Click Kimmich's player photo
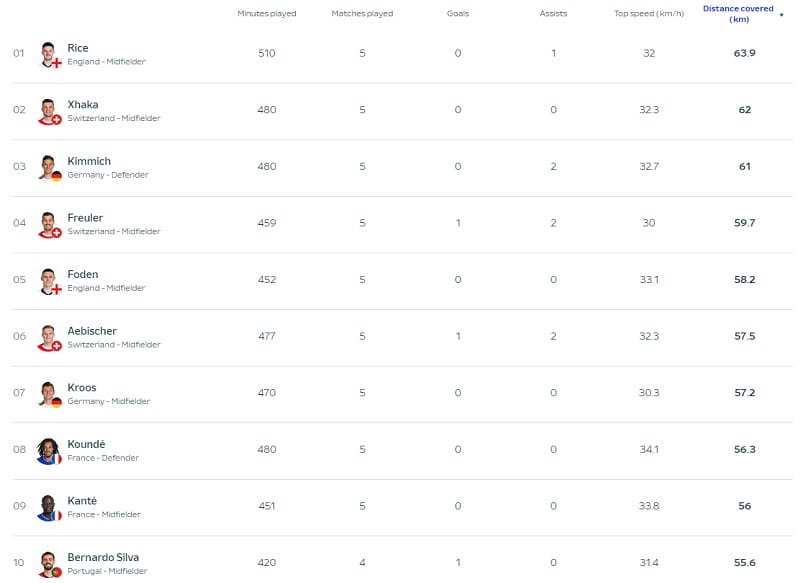This screenshot has width=800, height=583. (x=48, y=167)
